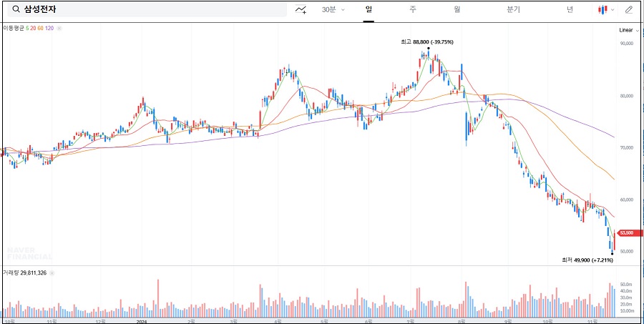Select the 일 daily tab
644x324 pixels.
click(x=369, y=9)
